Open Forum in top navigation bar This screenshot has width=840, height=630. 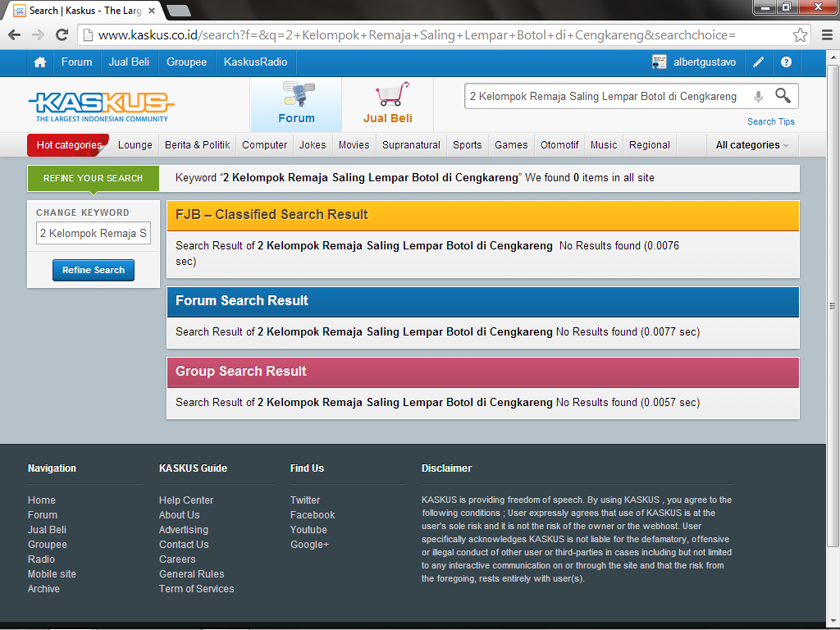(x=76, y=62)
